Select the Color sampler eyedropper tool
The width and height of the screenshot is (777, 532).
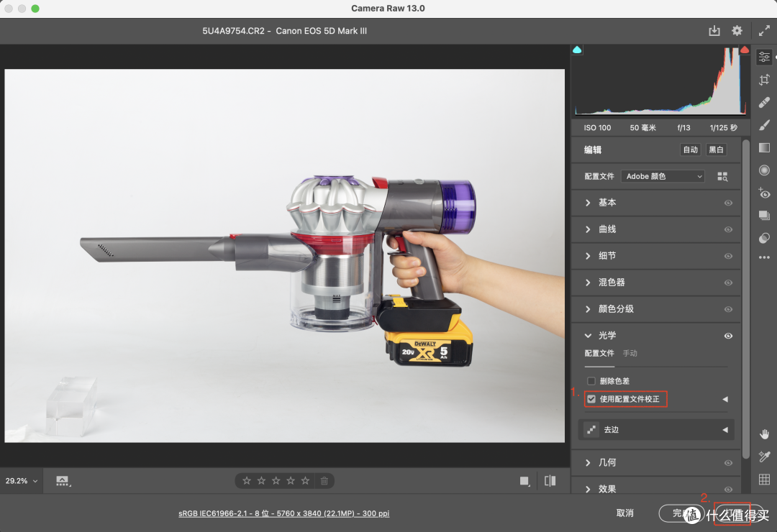pos(764,457)
